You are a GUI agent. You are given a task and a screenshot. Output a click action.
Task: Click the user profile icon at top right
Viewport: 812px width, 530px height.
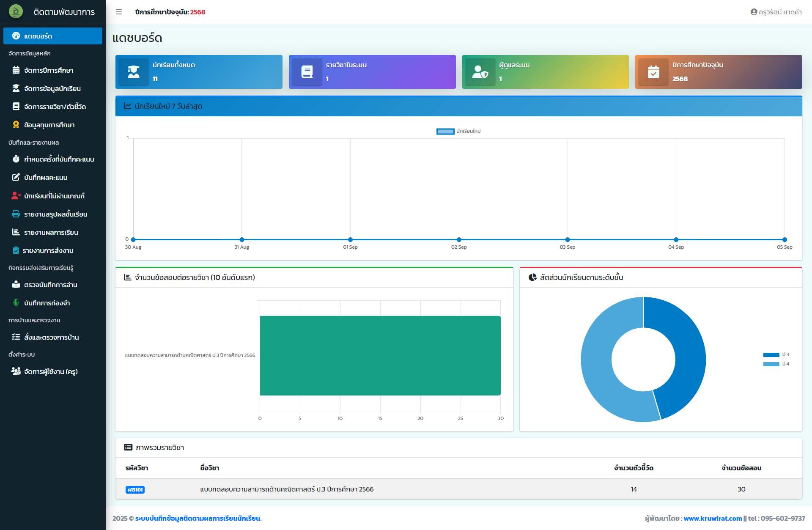(x=753, y=12)
